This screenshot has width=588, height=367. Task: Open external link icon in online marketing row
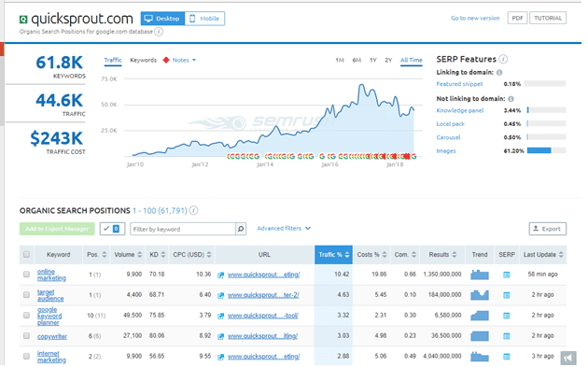[x=221, y=275]
